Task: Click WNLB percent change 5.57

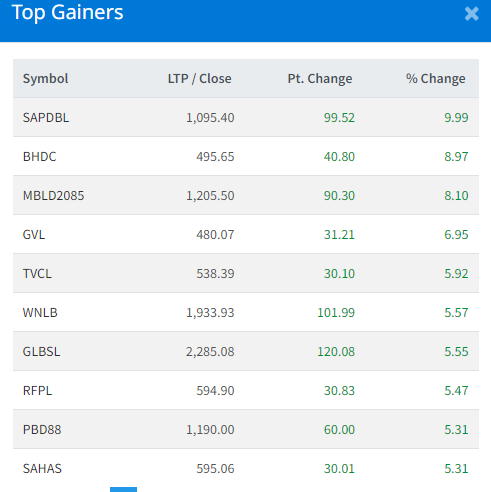Action: point(456,313)
